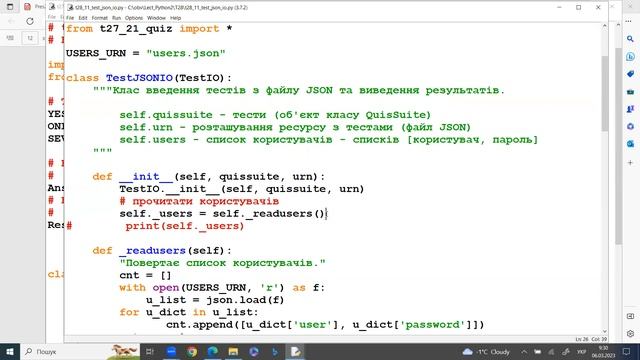The height and width of the screenshot is (360, 640).
Task: Click the editor vertical scrollbar thumb
Action: point(604,94)
